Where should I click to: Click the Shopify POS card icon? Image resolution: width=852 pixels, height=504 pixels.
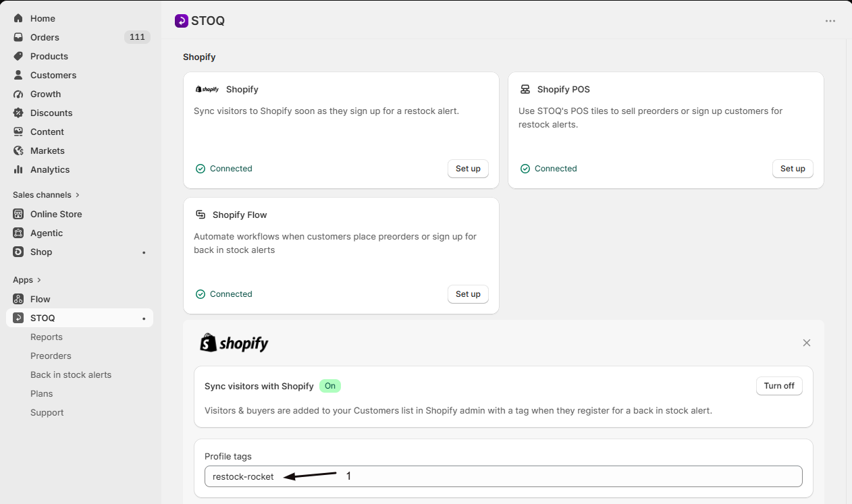click(x=525, y=89)
